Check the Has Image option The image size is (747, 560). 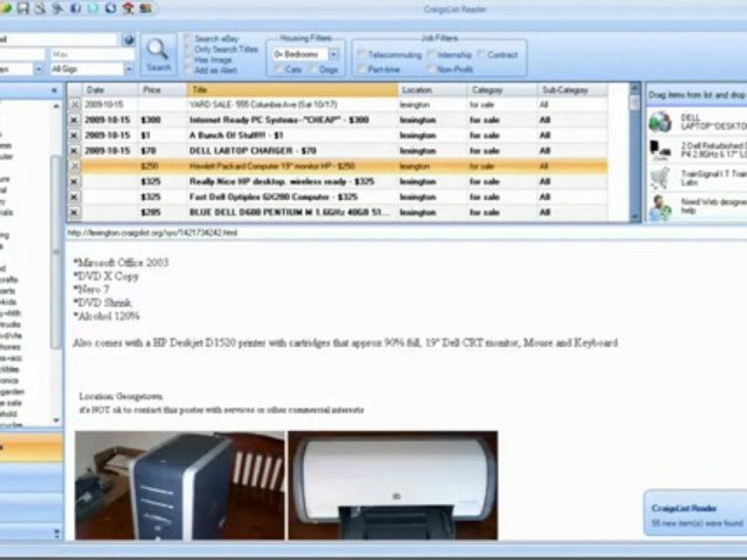coord(188,60)
